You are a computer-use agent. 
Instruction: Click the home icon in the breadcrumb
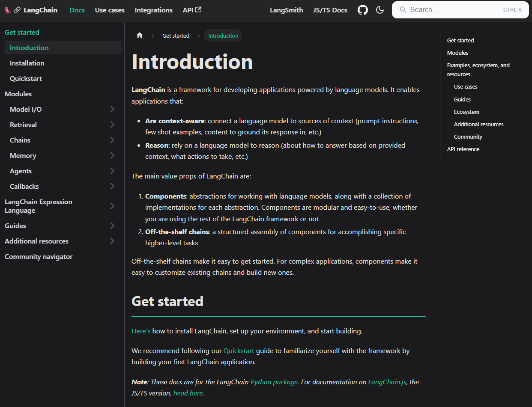pos(139,36)
